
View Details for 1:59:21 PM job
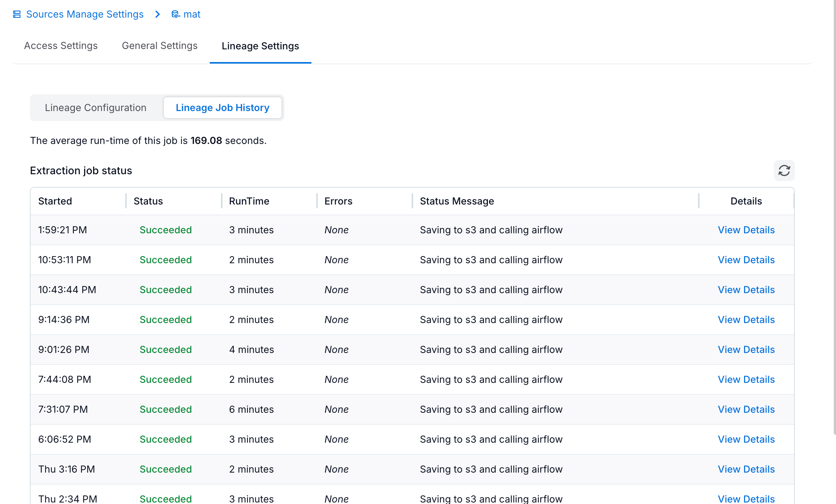point(746,230)
